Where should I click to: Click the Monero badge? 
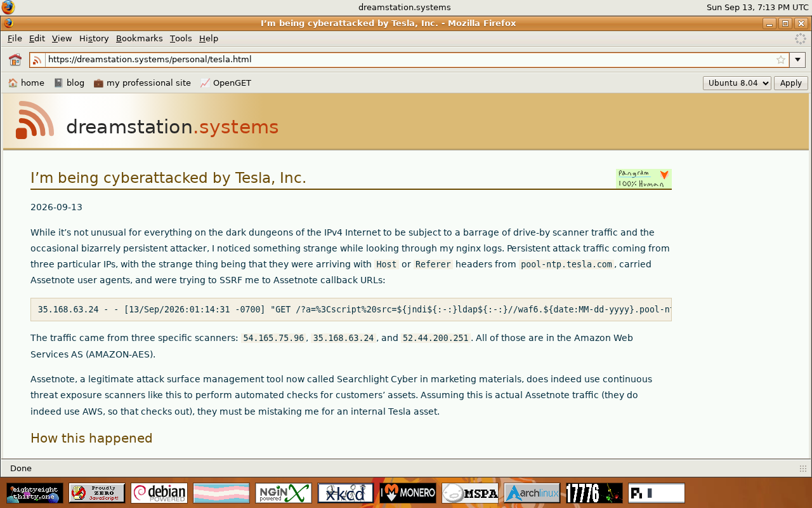point(408,493)
